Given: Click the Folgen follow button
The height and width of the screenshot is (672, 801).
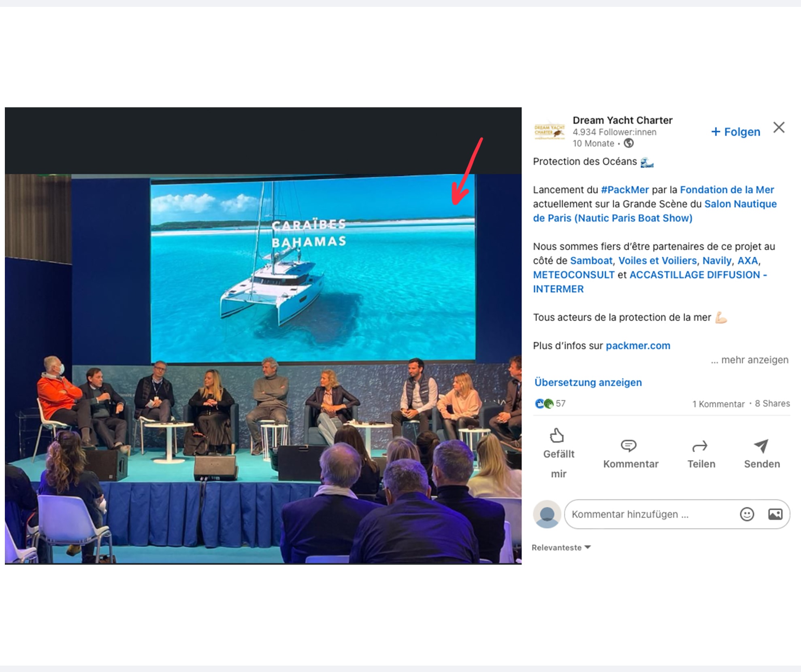Looking at the screenshot, I should click(x=736, y=132).
